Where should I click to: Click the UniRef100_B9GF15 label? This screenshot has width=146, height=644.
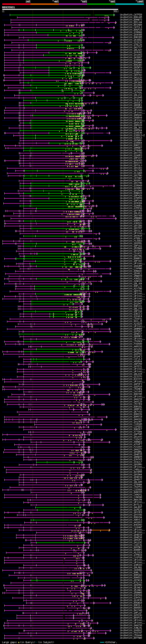tap(131, 30)
